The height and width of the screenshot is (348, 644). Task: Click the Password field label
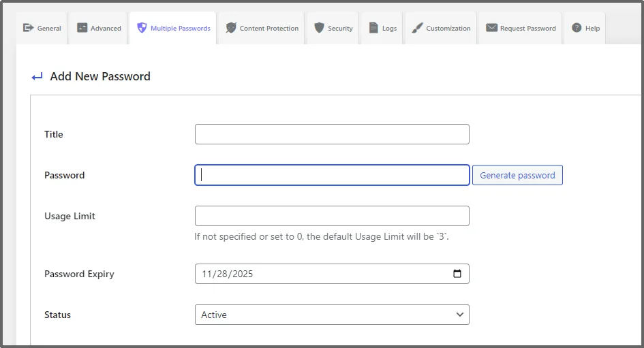coord(65,175)
